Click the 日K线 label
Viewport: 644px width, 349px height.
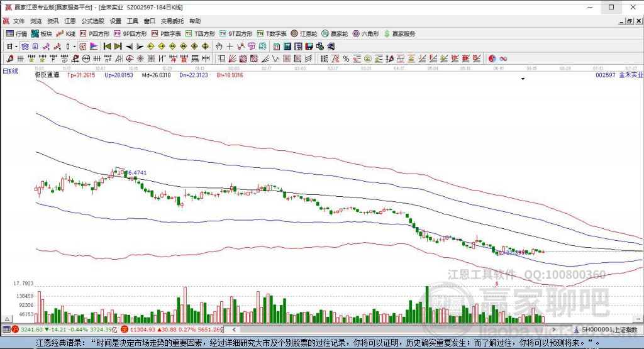10,71
